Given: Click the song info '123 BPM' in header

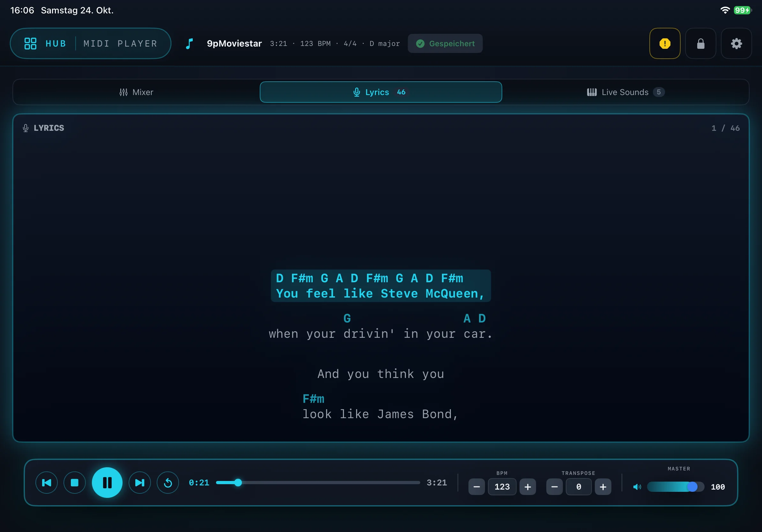Looking at the screenshot, I should click(x=315, y=43).
